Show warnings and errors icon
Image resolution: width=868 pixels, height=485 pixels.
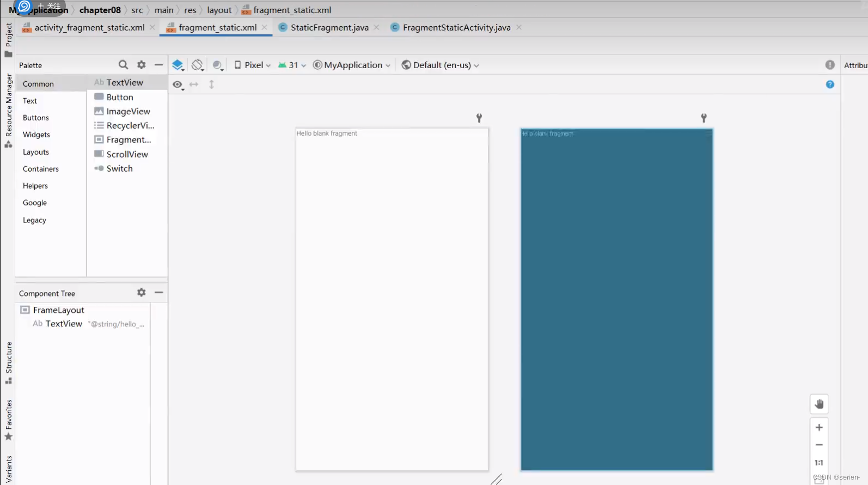pyautogui.click(x=830, y=65)
